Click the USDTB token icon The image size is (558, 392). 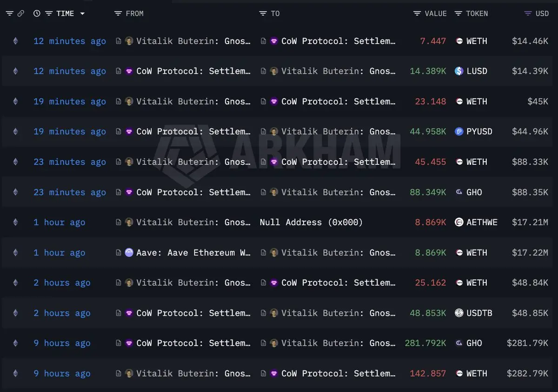(459, 313)
